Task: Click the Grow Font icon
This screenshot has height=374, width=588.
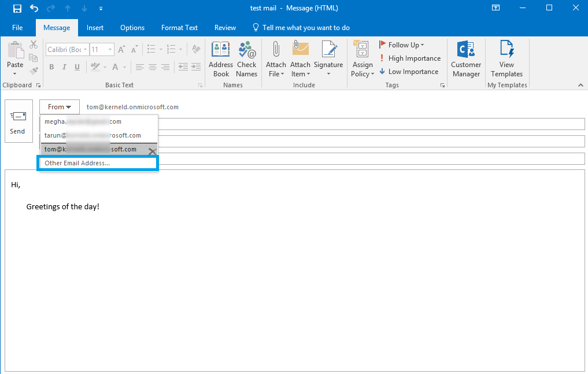Action: coord(121,50)
